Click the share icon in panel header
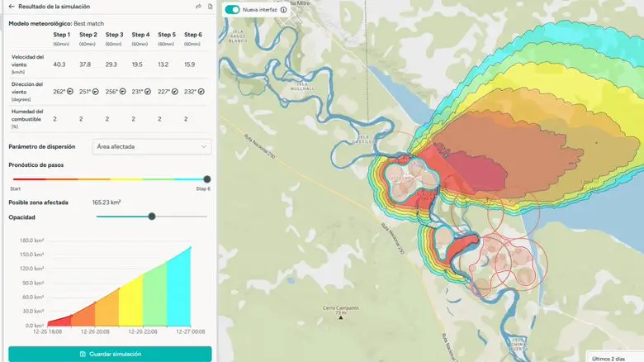 198,7
